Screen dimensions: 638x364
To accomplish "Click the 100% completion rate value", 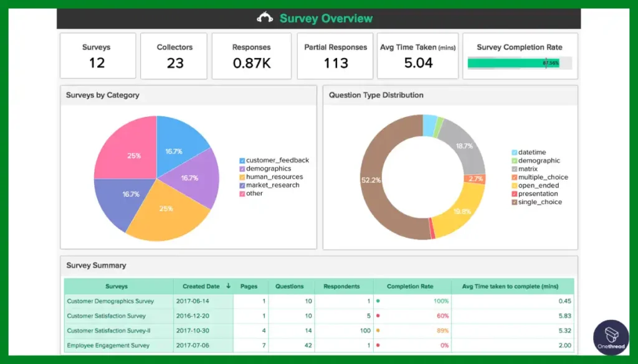I will 442,301.
